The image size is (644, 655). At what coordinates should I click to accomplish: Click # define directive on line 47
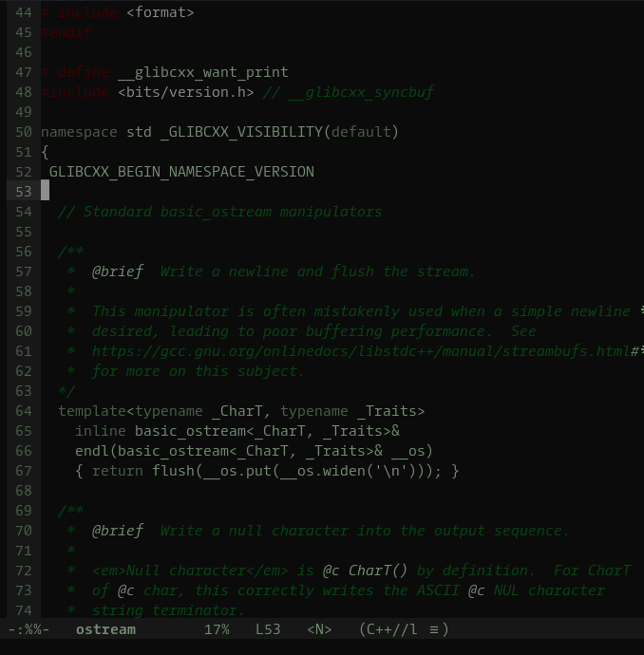point(75,72)
